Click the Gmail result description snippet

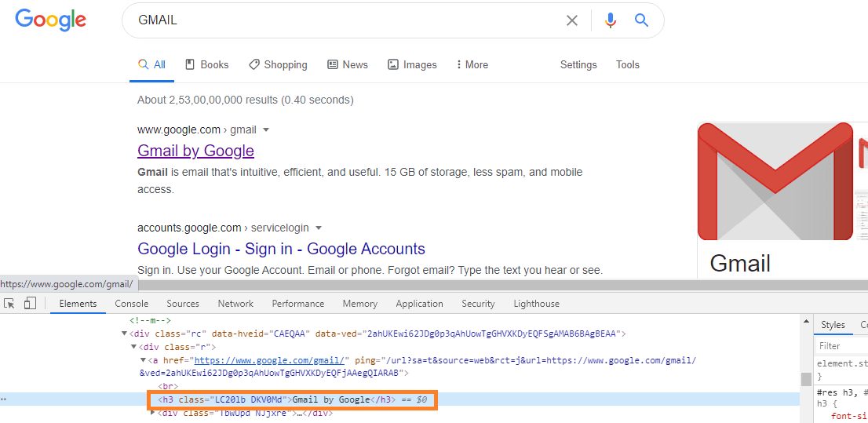click(x=359, y=181)
